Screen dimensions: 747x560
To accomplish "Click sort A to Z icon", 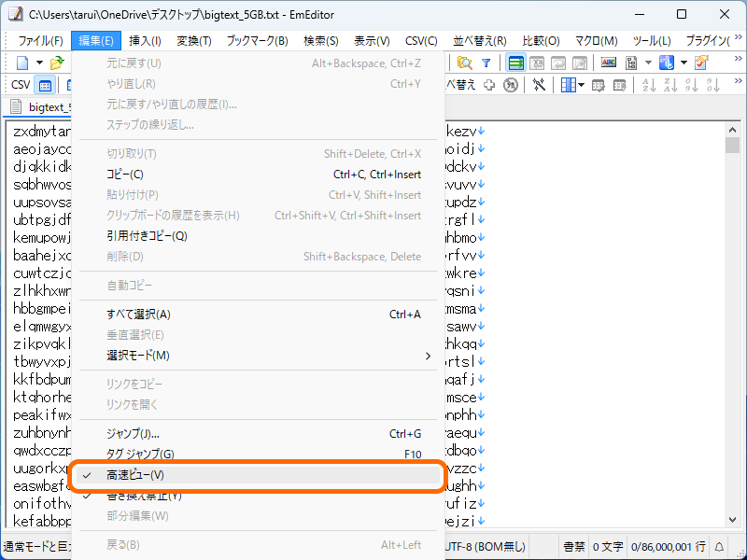I will coord(649,85).
